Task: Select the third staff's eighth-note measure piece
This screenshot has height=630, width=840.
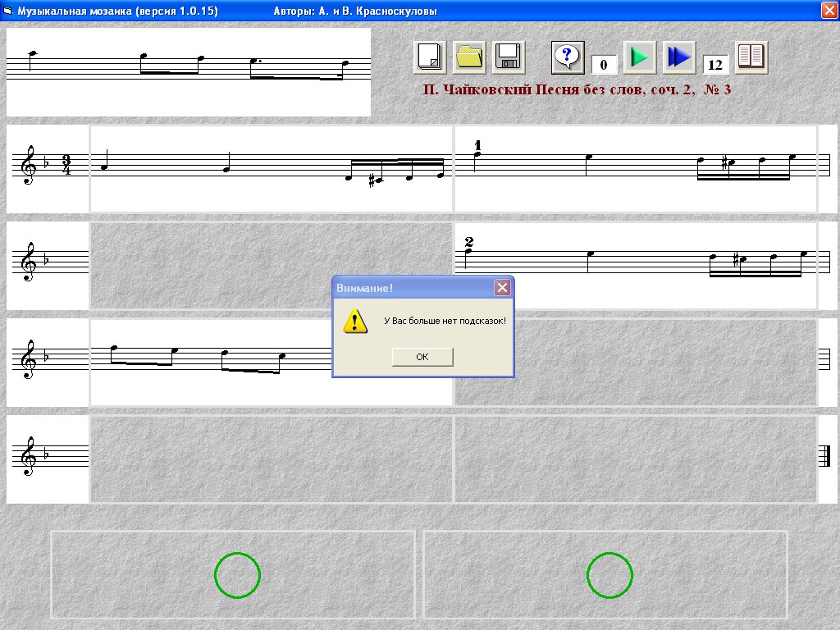Action: coord(271,363)
